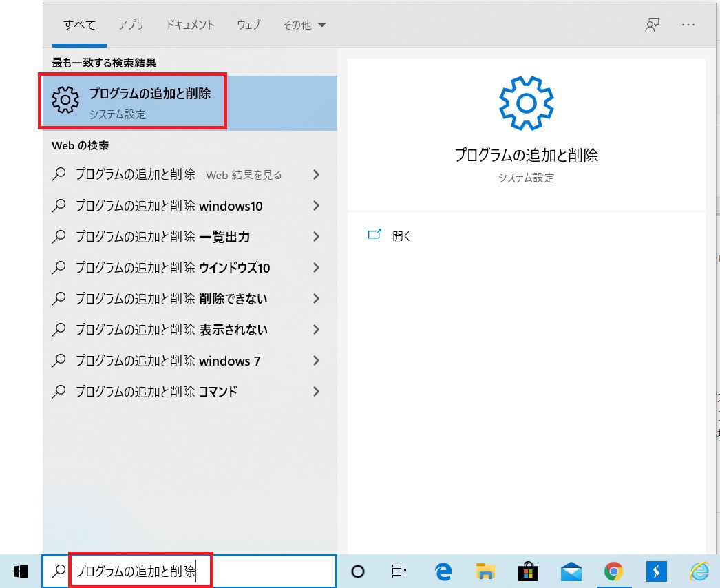720x588 pixels.
Task: Click the Cortana circle icon
Action: coord(358,571)
